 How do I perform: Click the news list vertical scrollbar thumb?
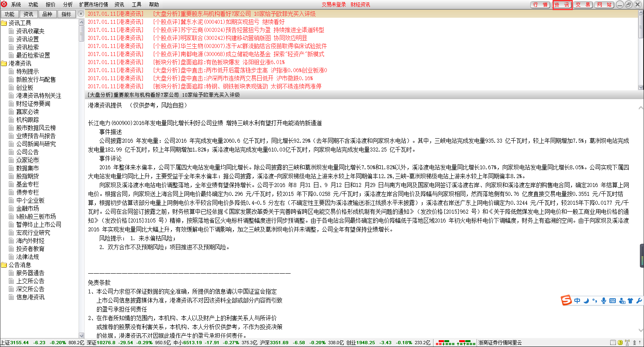click(x=641, y=26)
